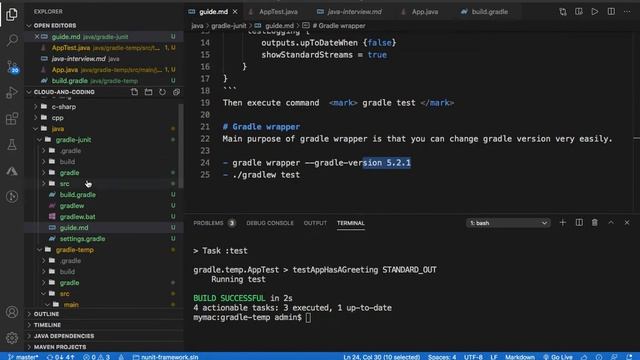Select the Terminal panel tab

351,223
